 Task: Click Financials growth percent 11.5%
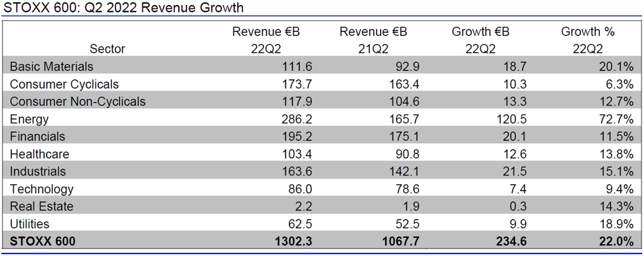coord(616,136)
